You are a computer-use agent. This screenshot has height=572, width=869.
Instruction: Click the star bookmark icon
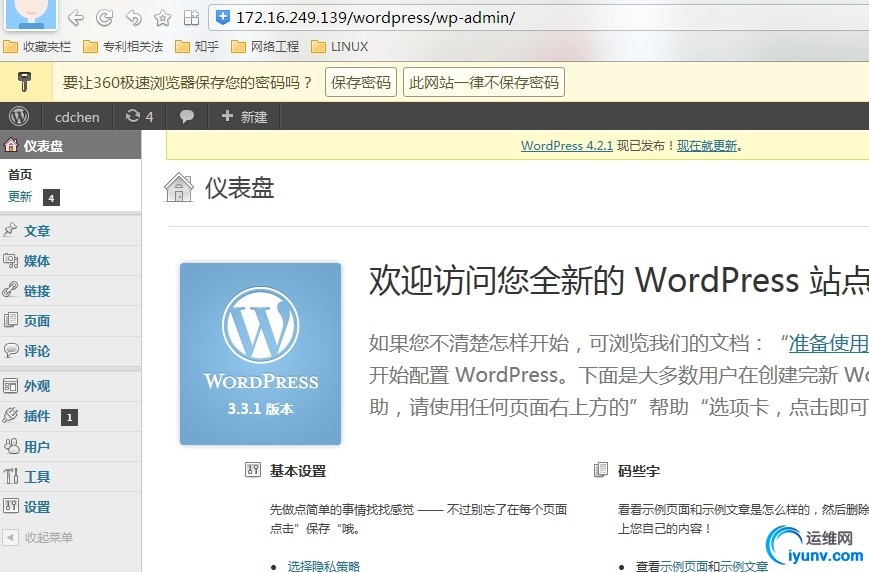162,18
